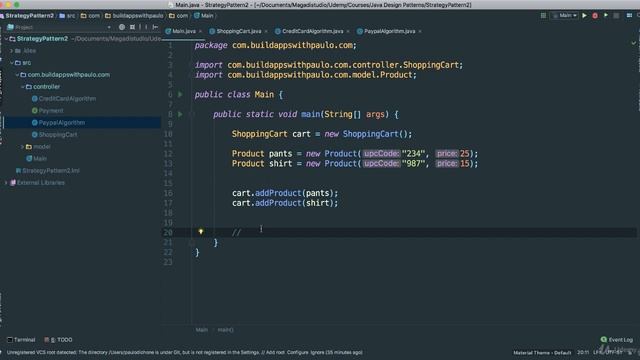
Task: Run with coverage using the green shield-play icon
Action: point(606,16)
